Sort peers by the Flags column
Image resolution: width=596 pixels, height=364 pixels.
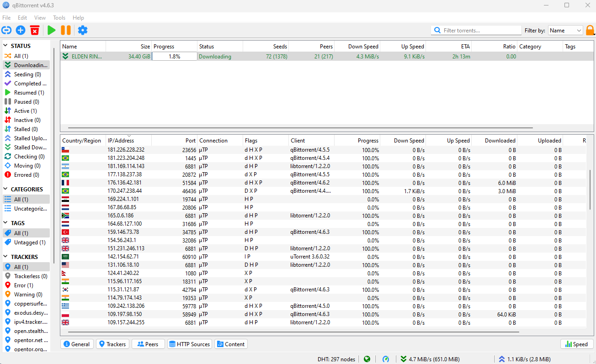coord(266,141)
